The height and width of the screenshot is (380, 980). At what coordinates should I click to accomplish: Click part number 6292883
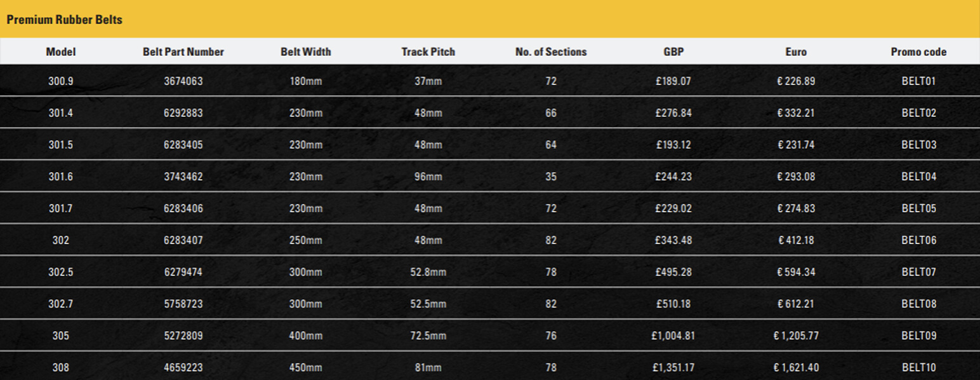183,113
